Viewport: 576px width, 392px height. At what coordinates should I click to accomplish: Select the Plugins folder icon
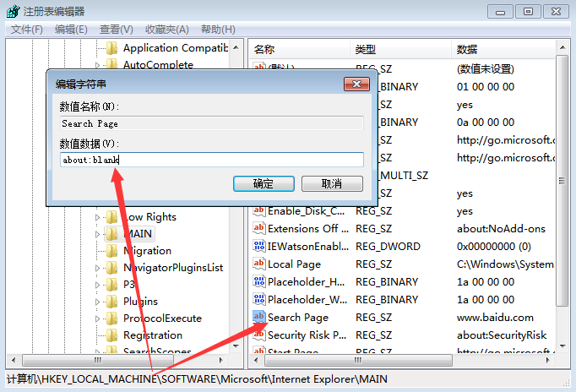pos(112,302)
